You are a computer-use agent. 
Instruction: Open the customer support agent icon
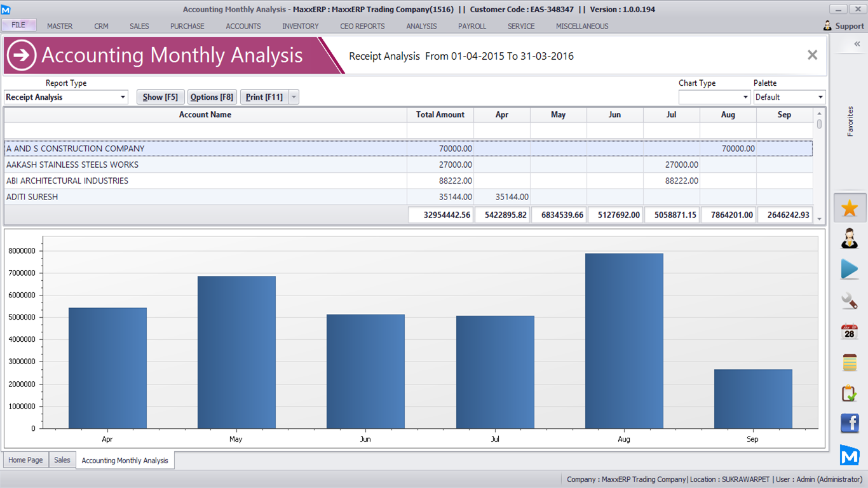pos(850,239)
